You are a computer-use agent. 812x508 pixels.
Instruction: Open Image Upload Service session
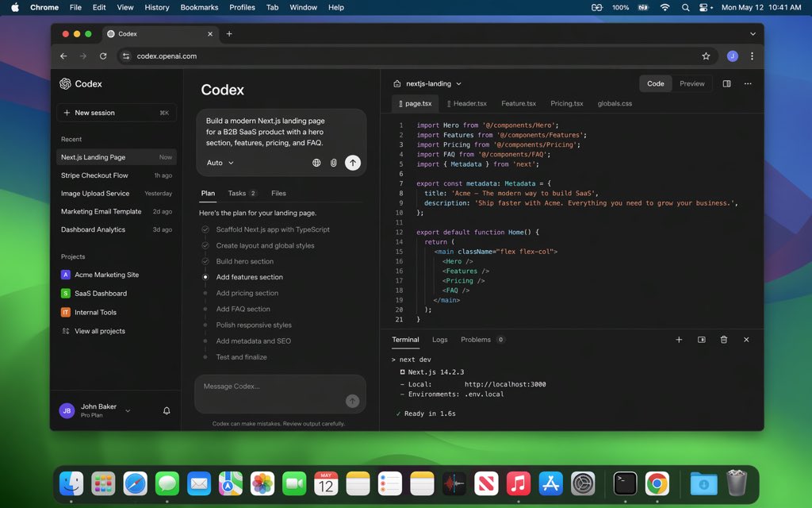(117, 194)
